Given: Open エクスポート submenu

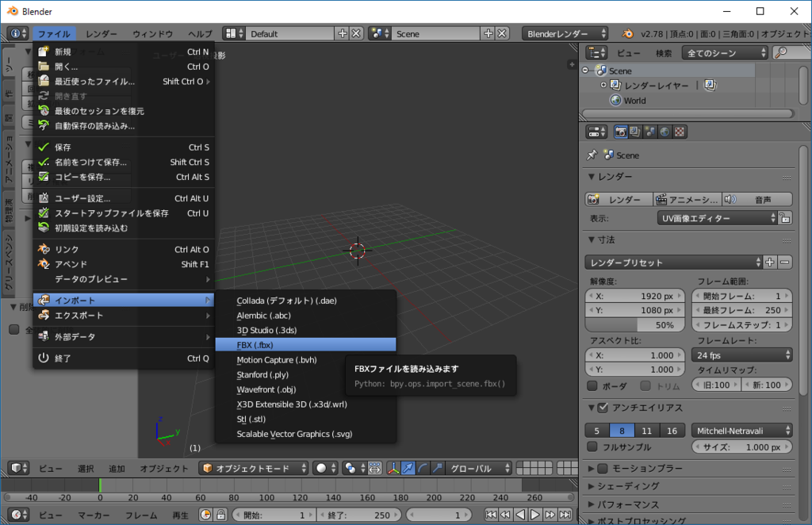Looking at the screenshot, I should click(x=124, y=316).
